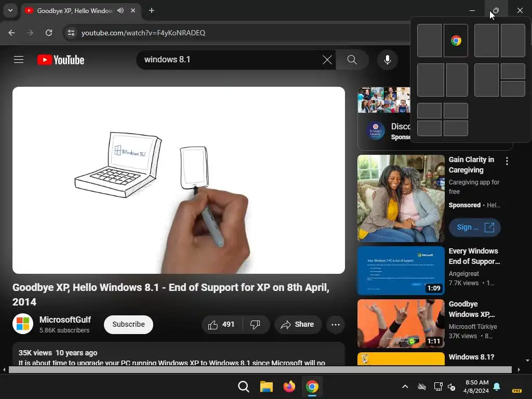Open the MicrosoftGulf channel name link
Screen dimensions: 532x399
[x=65, y=320]
